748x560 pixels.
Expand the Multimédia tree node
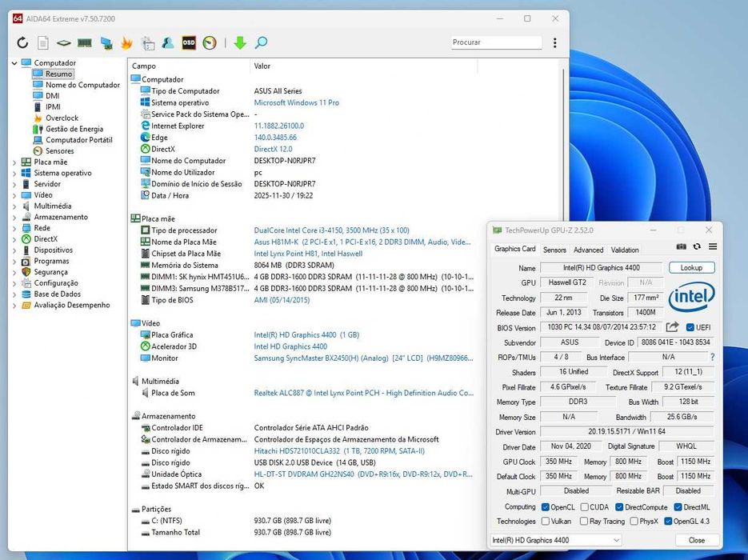(14, 206)
